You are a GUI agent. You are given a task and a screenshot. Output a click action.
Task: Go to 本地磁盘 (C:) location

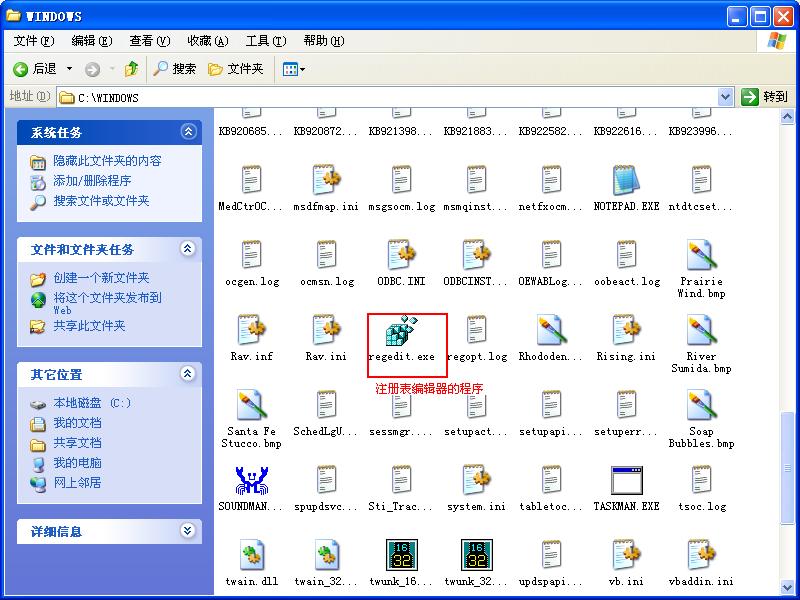click(92, 403)
